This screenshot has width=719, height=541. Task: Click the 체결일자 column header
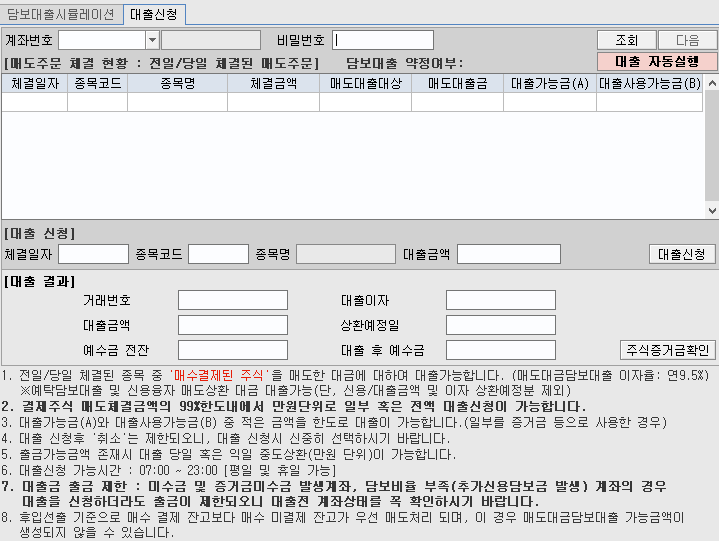[x=35, y=83]
